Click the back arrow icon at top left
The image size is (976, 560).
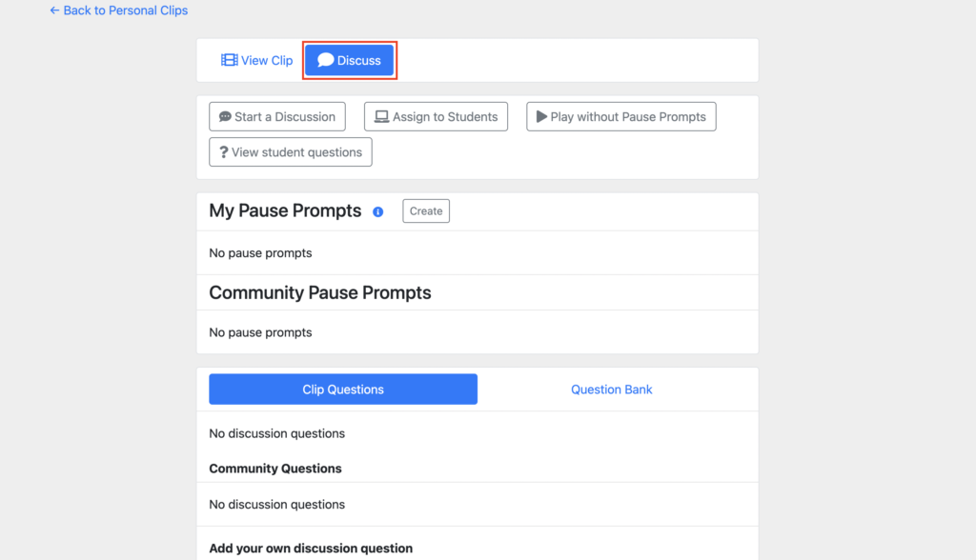pos(54,10)
